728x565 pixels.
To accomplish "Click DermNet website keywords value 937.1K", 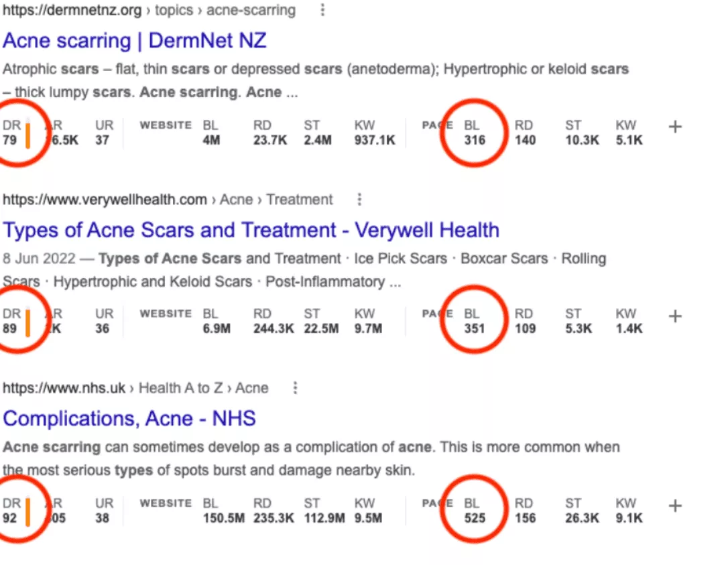I will point(375,141).
